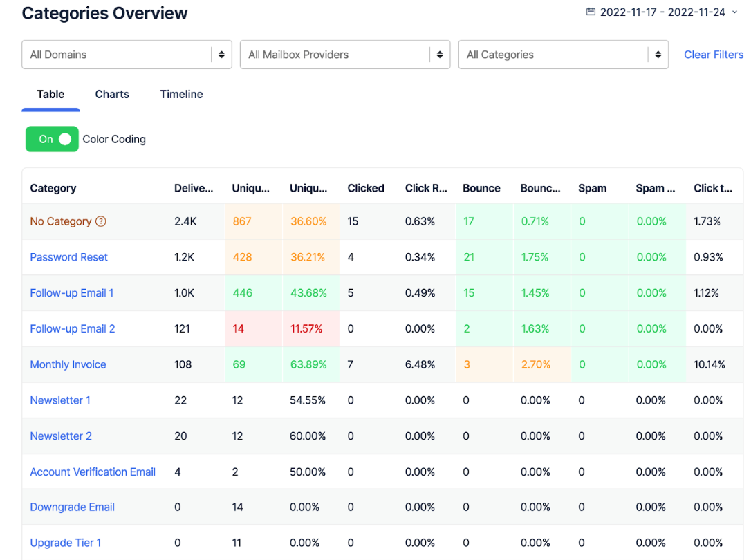
Task: Open the Account Verification Email category
Action: pos(92,472)
